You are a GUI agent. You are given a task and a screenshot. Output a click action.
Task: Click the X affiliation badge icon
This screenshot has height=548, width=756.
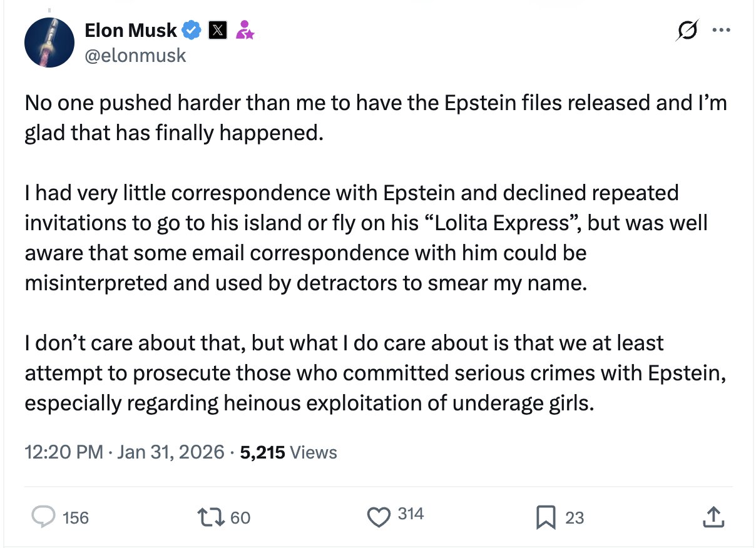pyautogui.click(x=217, y=29)
